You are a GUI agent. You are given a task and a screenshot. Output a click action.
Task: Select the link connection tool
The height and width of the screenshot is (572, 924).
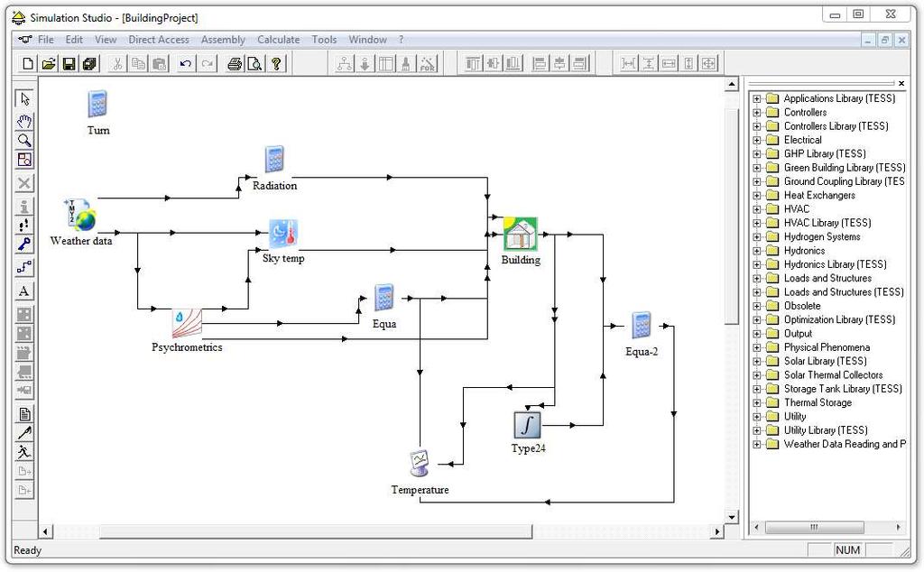(x=24, y=267)
